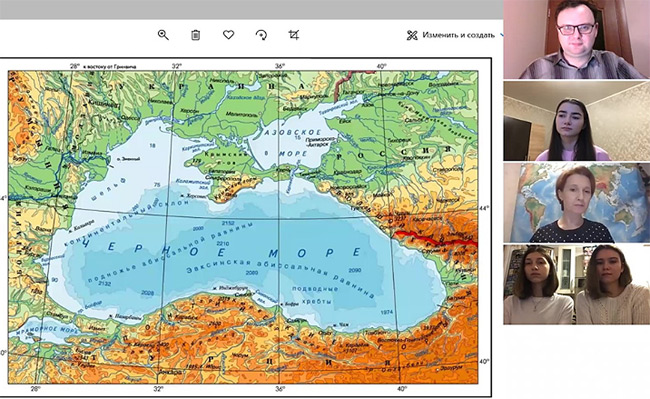Select the video tile of the dark-haired woman

click(577, 121)
